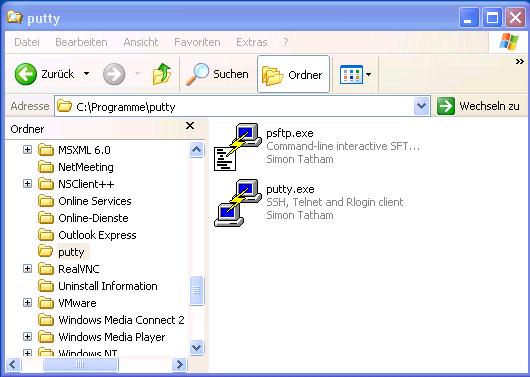Viewport: 530px width, 377px height.
Task: Expand the MSXML 6.0 folder node
Action: click(27, 149)
